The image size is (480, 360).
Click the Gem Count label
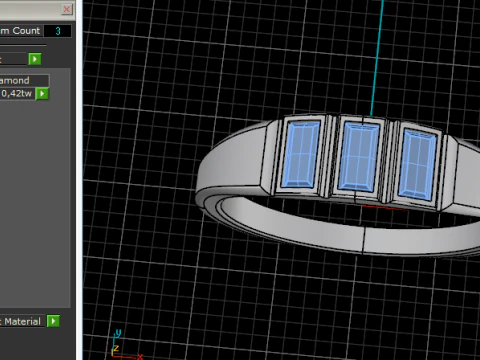coord(21,31)
